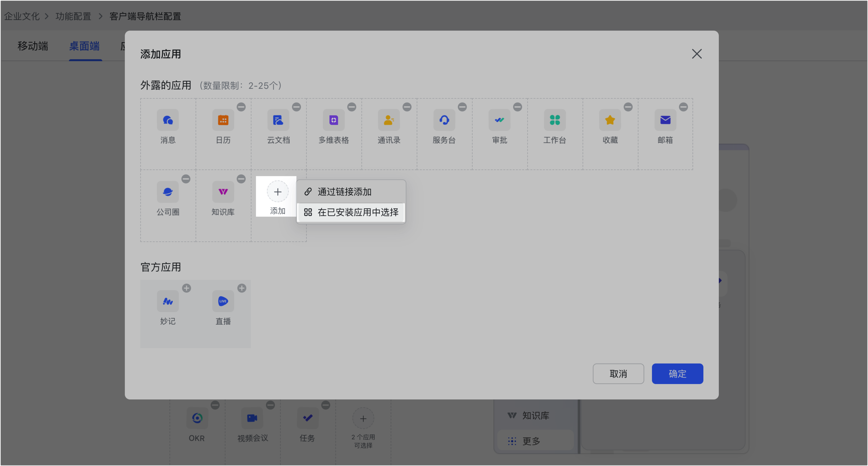
Task: Choose 在已安装应用中选择 menu option
Action: point(351,212)
